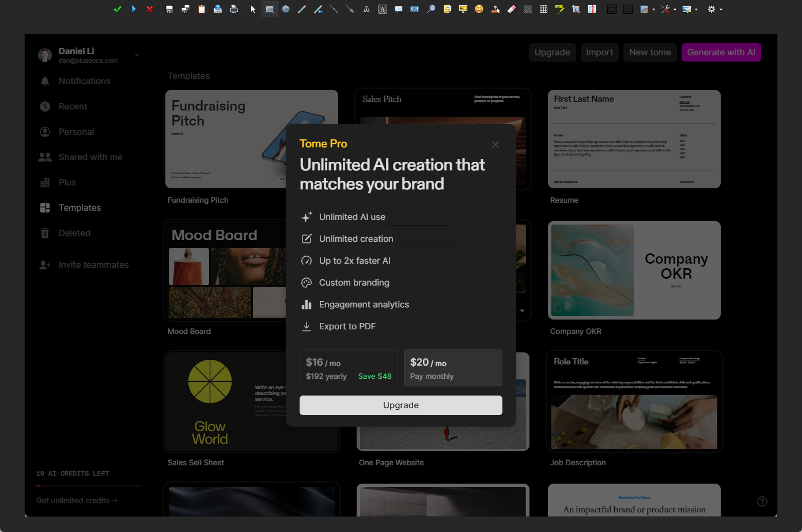Activate the crop tool

coord(576,9)
